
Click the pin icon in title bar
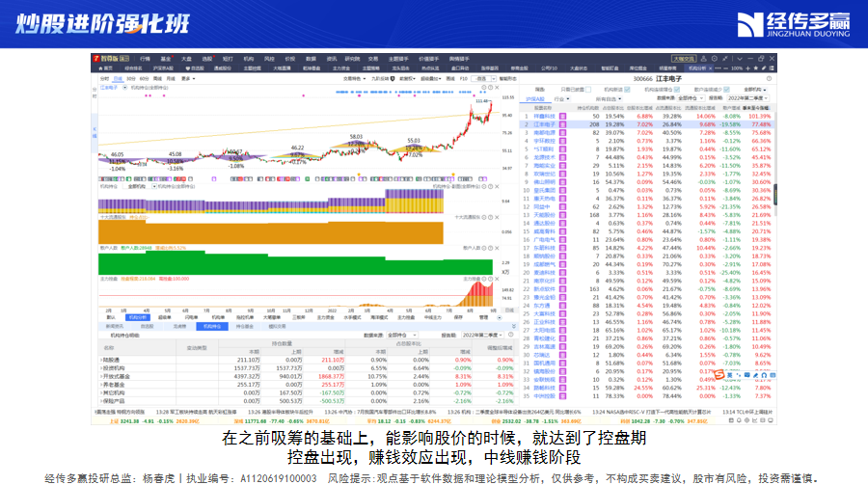click(x=724, y=58)
